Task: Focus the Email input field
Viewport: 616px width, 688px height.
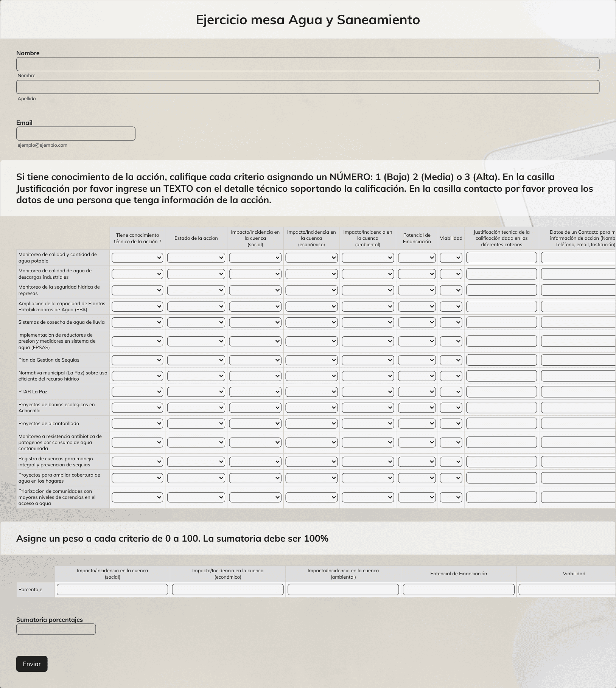Action: tap(76, 134)
